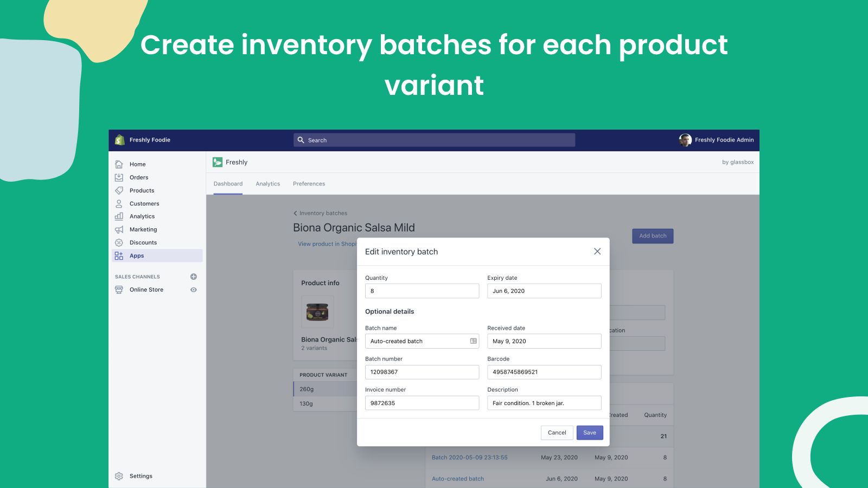The height and width of the screenshot is (488, 868).
Task: Open Batch 2020-05-09 23:13:55 link
Action: (470, 458)
